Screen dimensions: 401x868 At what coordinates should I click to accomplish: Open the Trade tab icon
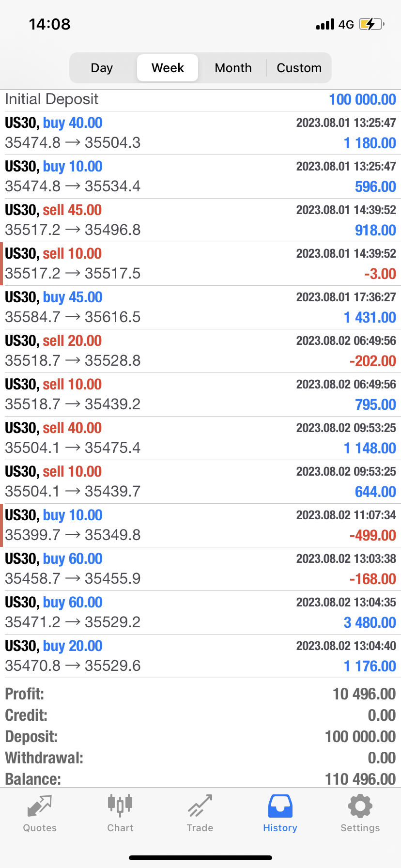(x=200, y=806)
